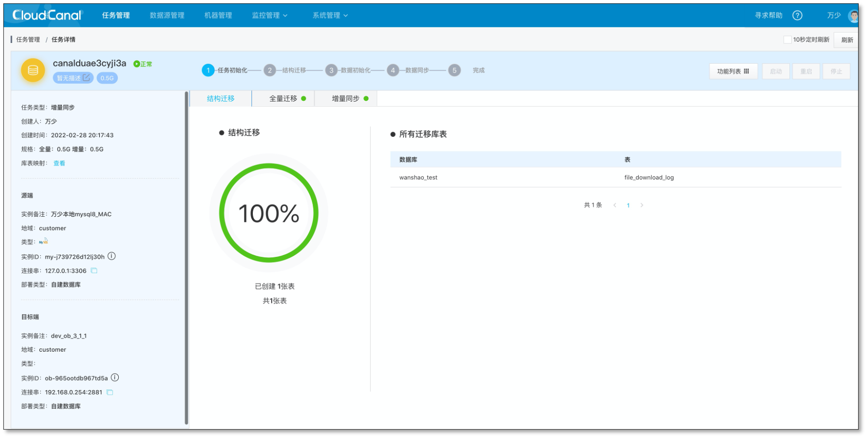Expand the 系统管理 dropdown menu
This screenshot has width=868, height=439.
[x=330, y=15]
